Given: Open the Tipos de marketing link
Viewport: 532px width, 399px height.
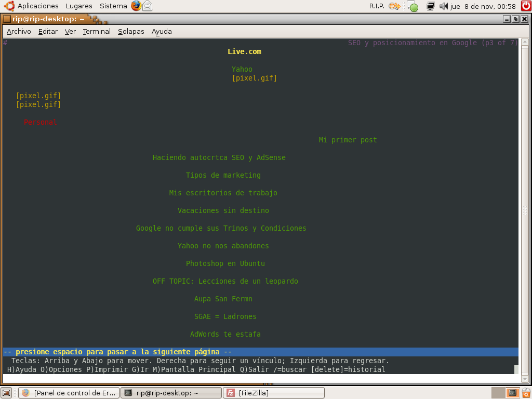Looking at the screenshot, I should coord(223,175).
